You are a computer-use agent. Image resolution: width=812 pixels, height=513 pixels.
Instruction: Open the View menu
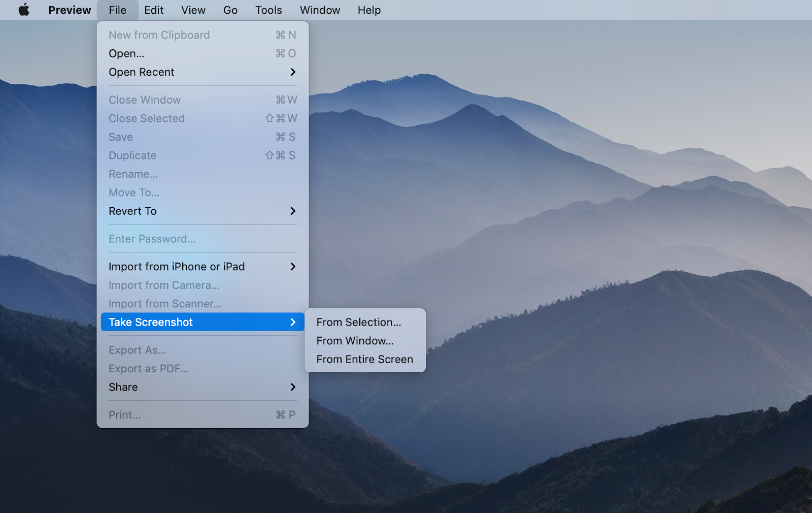193,10
